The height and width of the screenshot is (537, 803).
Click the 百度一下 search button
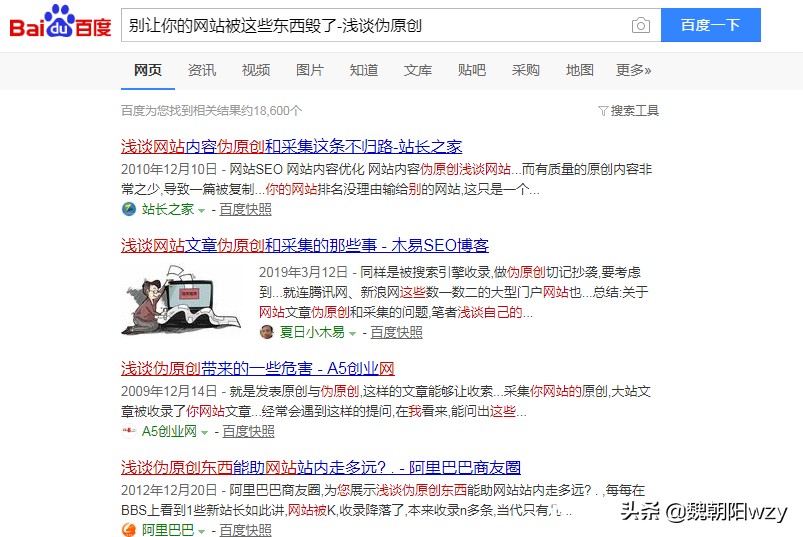[x=711, y=25]
